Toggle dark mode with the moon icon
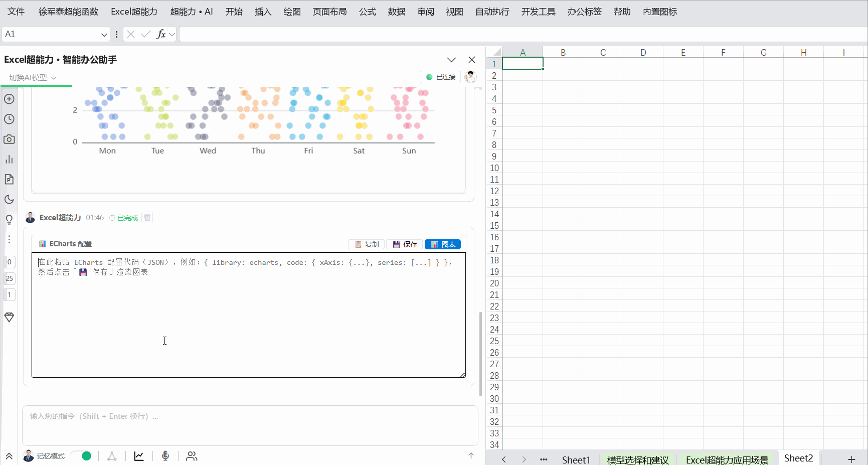The width and height of the screenshot is (868, 465). tap(9, 199)
